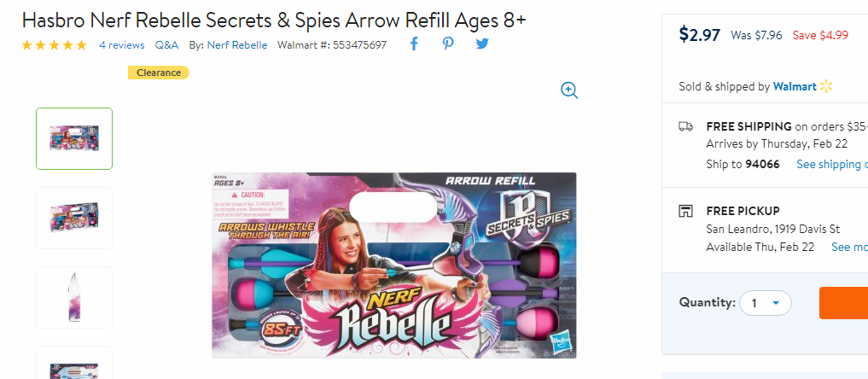Image resolution: width=868 pixels, height=379 pixels.
Task: Share product on Twitter icon
Action: (x=482, y=44)
